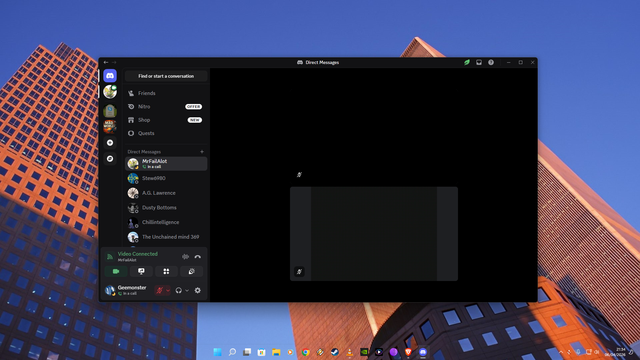Open the noise suppression waveform icon

click(185, 257)
